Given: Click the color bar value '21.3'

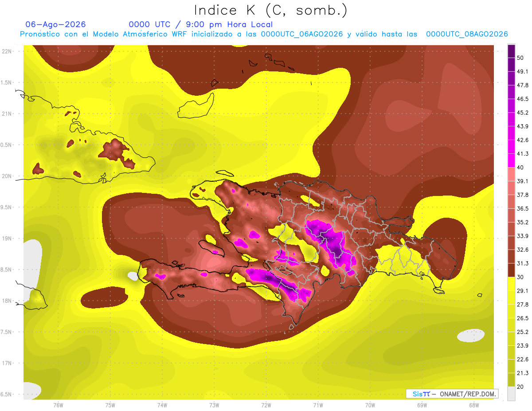Looking at the screenshot, I should [522, 373].
